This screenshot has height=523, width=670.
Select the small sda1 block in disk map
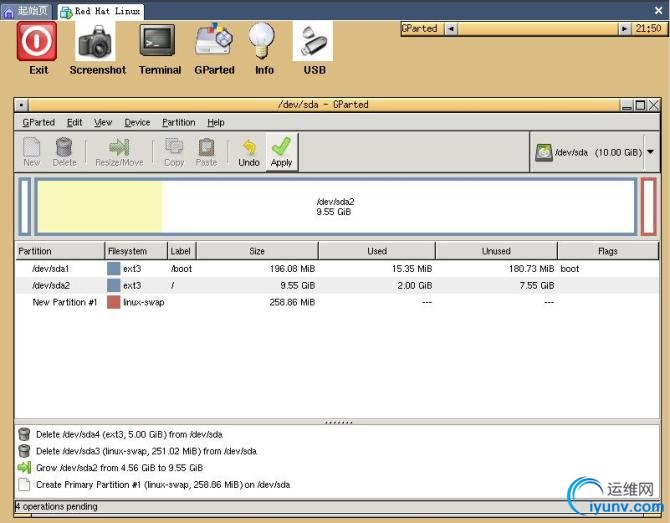point(25,207)
